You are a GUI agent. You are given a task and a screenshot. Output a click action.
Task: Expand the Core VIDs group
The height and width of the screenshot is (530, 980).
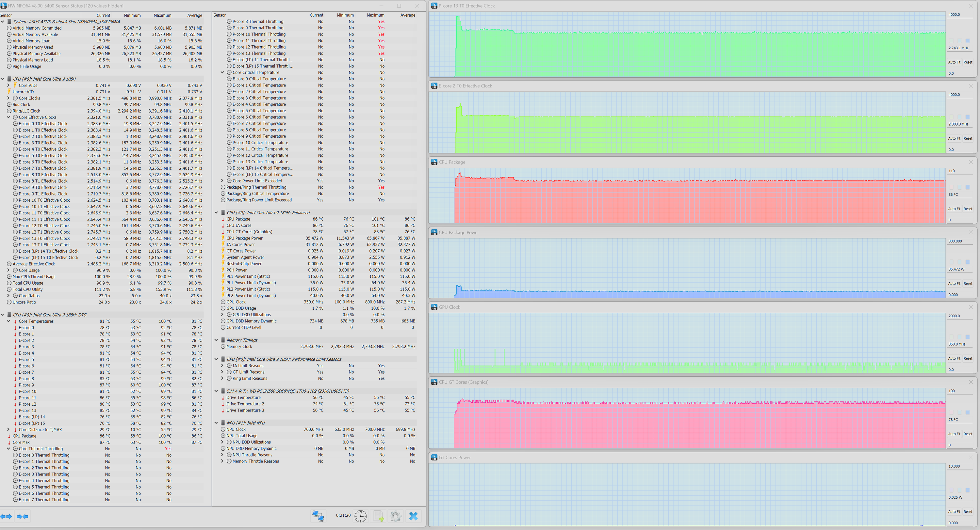coord(8,86)
